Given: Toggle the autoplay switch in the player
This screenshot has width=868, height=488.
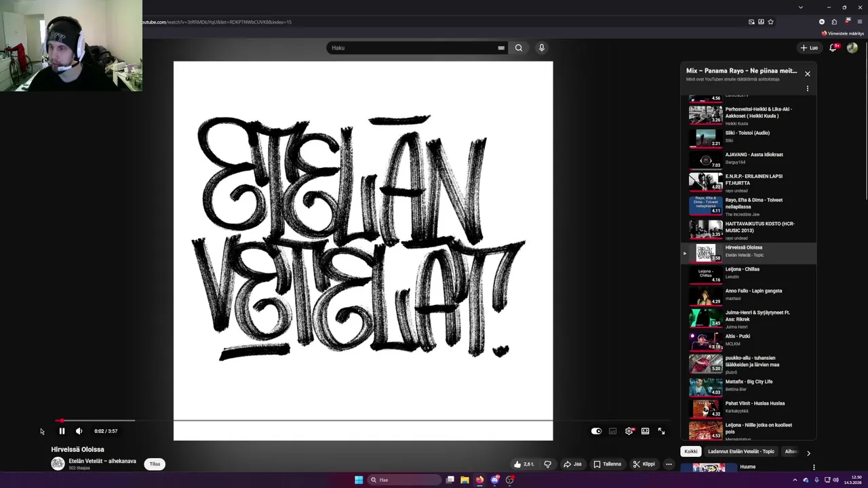Looking at the screenshot, I should pyautogui.click(x=596, y=431).
